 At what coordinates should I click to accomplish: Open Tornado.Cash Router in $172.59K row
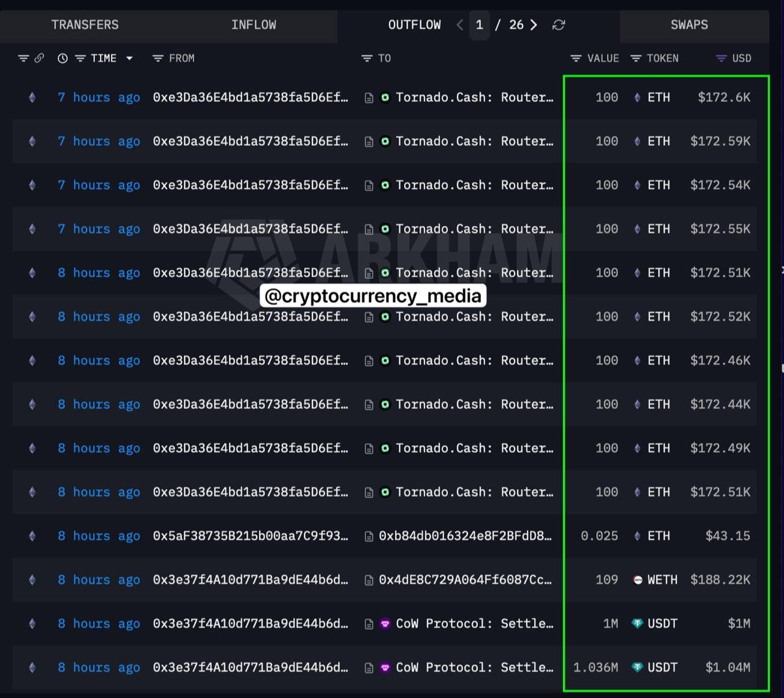coord(474,142)
